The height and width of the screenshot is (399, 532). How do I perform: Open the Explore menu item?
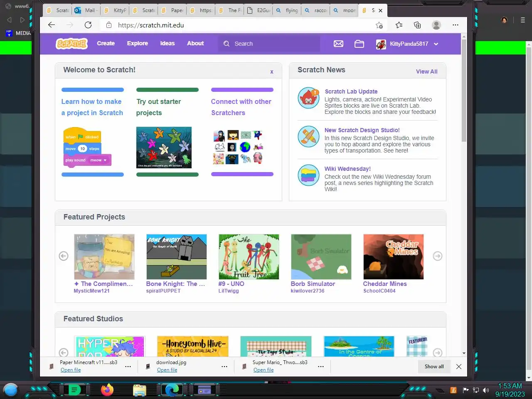tap(138, 43)
